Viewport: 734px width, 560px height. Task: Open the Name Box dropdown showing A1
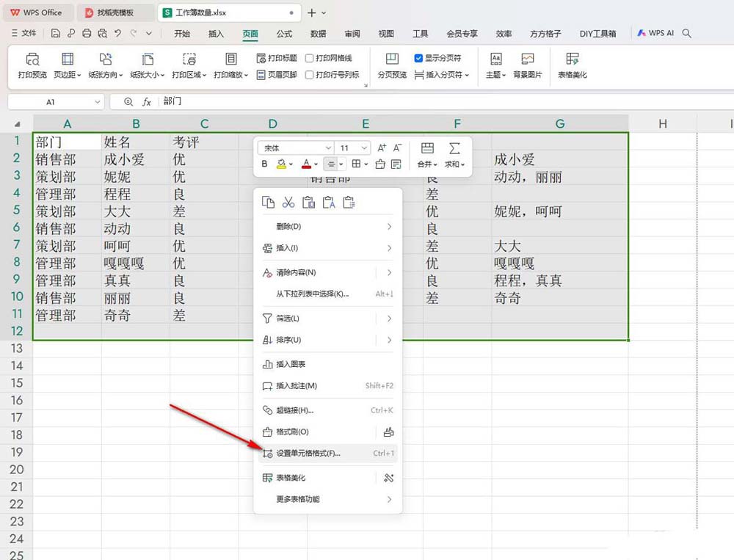point(98,101)
